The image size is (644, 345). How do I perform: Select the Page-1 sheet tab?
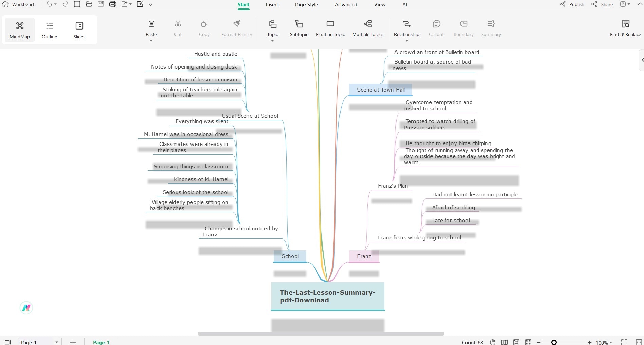(x=101, y=342)
